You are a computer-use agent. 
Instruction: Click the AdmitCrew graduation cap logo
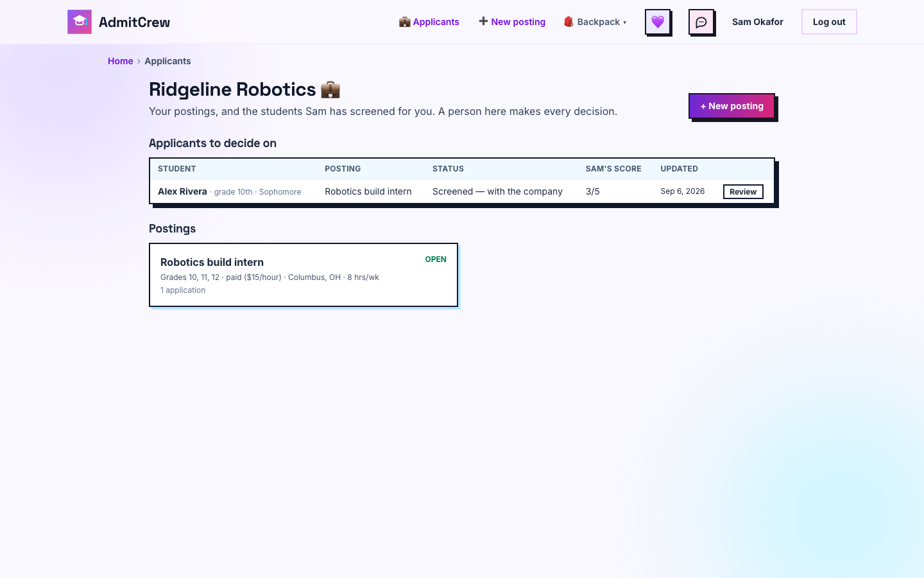[x=80, y=22]
